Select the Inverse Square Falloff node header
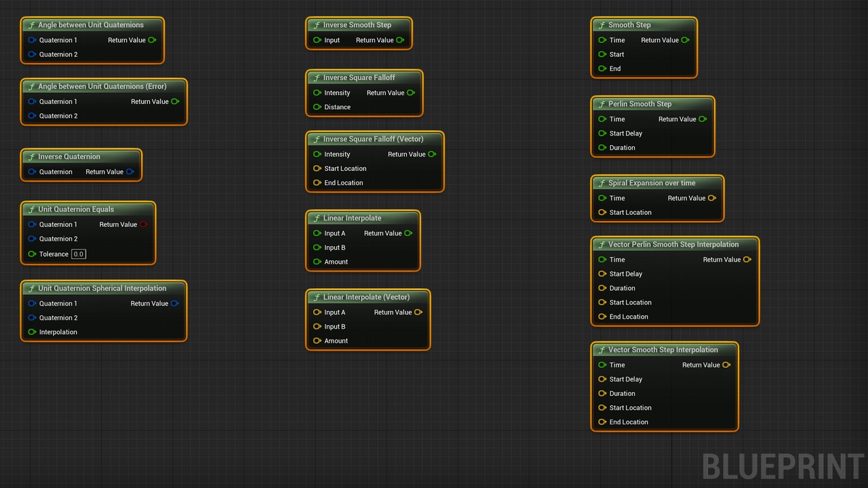The width and height of the screenshot is (868, 488). [364, 78]
